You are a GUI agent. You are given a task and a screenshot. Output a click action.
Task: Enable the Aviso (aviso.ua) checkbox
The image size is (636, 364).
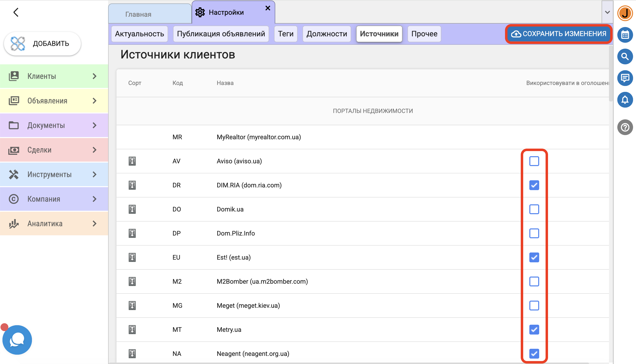tap(534, 161)
